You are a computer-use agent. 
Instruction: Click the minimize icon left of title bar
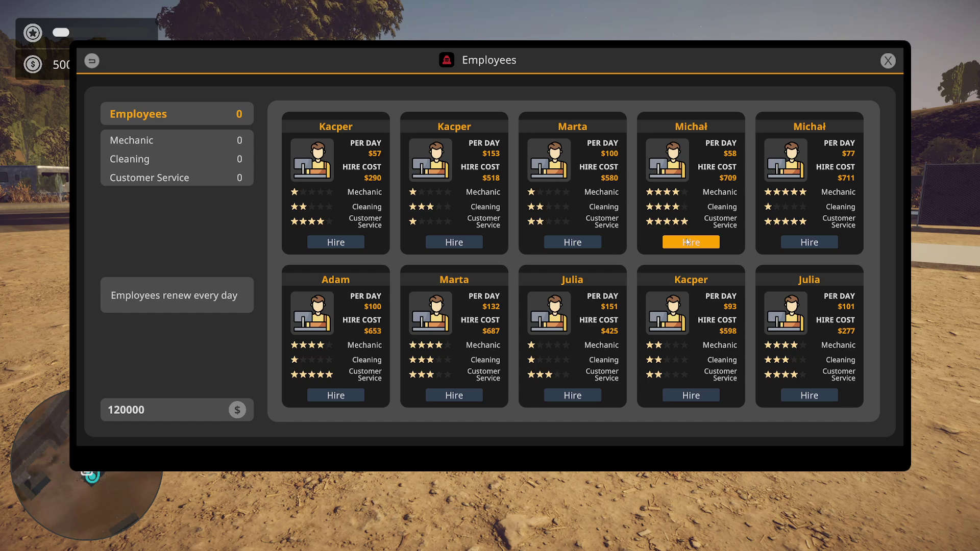92,61
